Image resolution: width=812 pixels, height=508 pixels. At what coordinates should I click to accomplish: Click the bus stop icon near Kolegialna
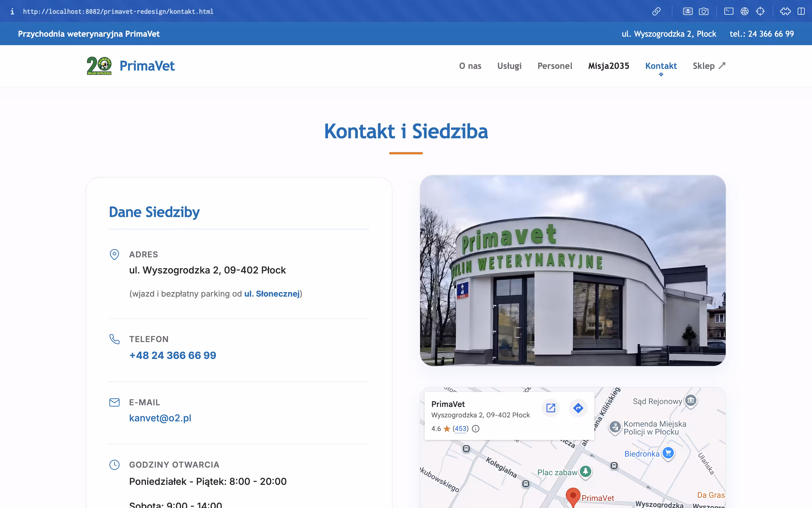point(526,484)
